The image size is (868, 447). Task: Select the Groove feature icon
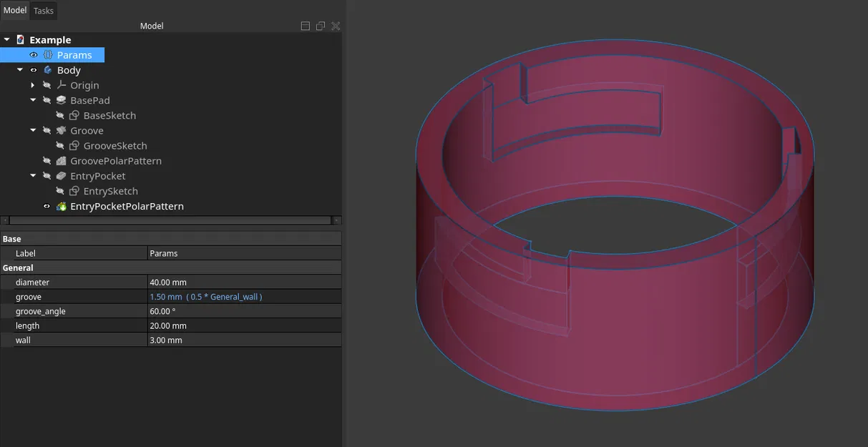tap(60, 130)
